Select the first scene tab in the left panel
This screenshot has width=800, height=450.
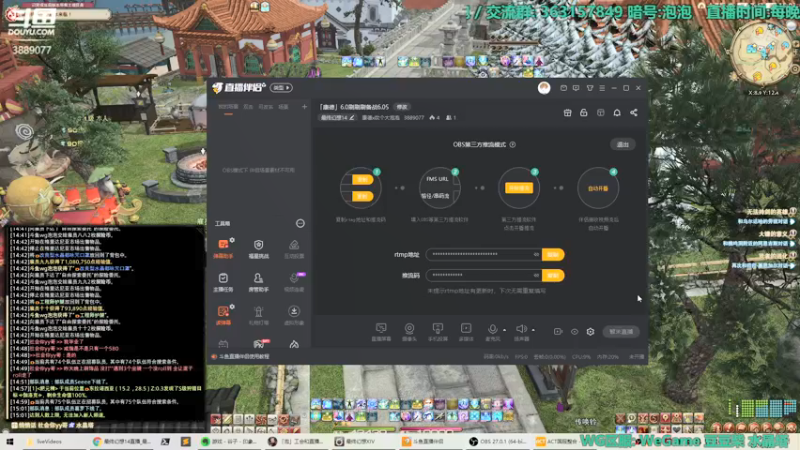pyautogui.click(x=228, y=107)
